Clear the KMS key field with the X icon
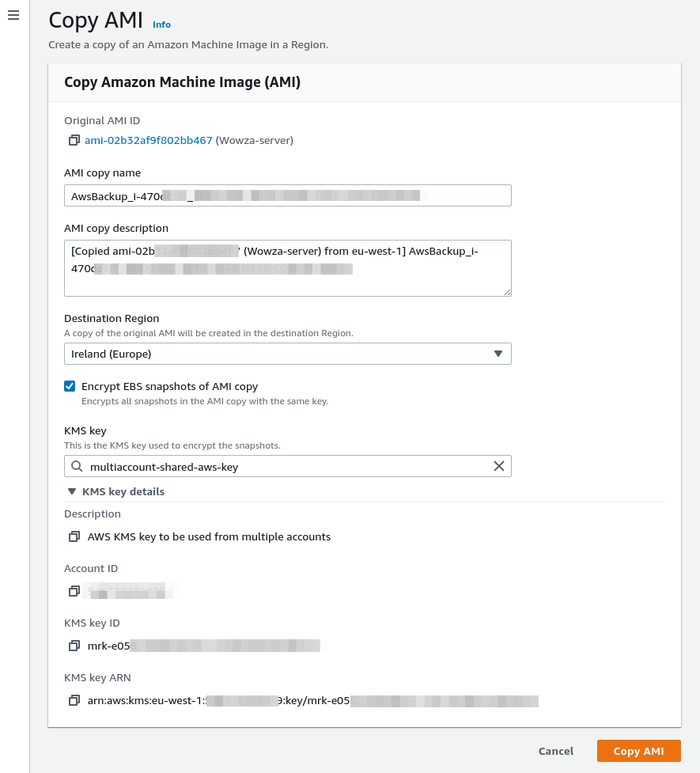 pos(499,466)
